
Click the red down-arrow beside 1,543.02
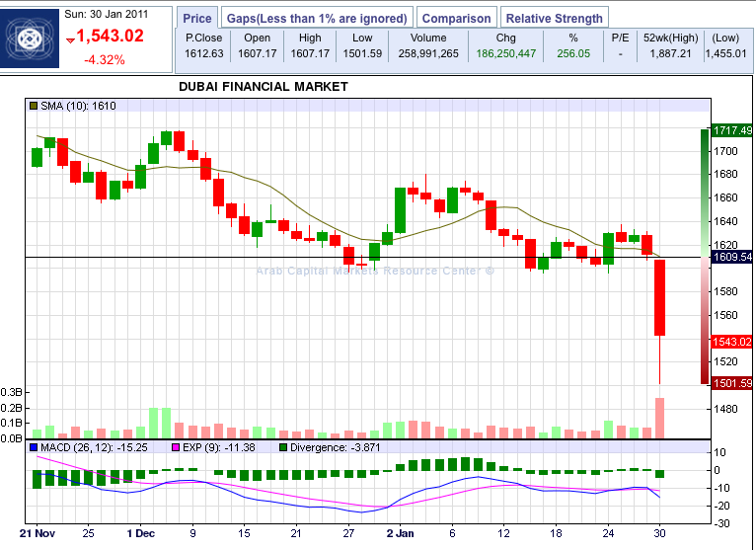[70, 40]
